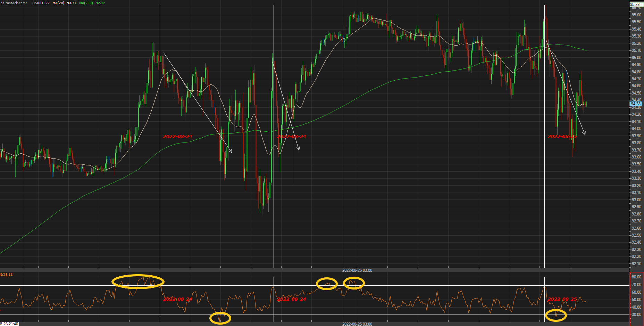Screen dimensions: 644x326
Task: Click the 93.00 price axis label
Action: 636,200
